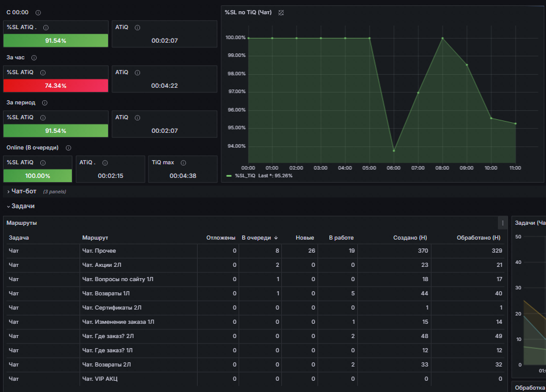
Task: Click info icon on 74.34% %SL ATiQ panel
Action: coord(43,73)
